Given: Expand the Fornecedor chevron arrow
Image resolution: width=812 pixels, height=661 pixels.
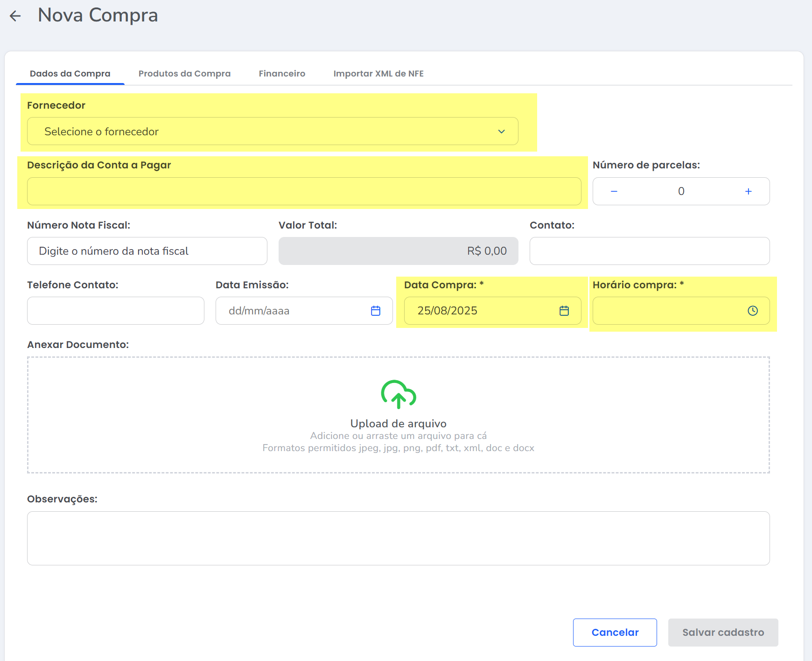Looking at the screenshot, I should (x=501, y=132).
